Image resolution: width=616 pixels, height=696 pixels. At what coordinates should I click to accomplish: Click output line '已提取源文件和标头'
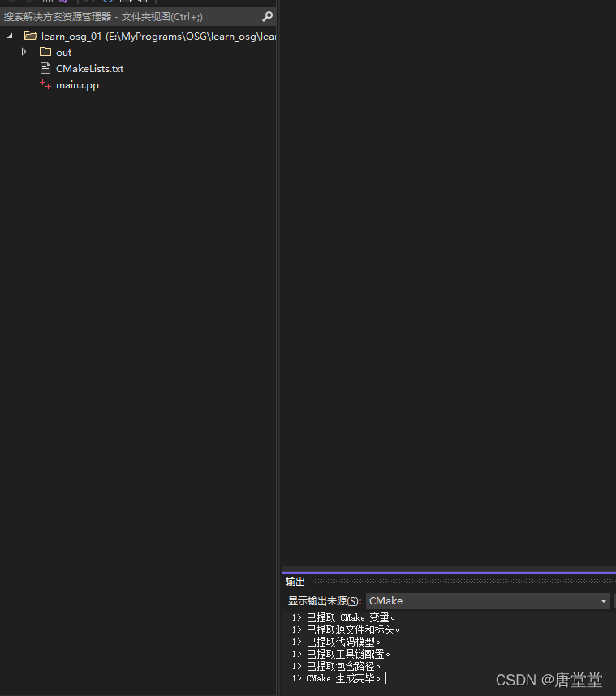coord(346,629)
